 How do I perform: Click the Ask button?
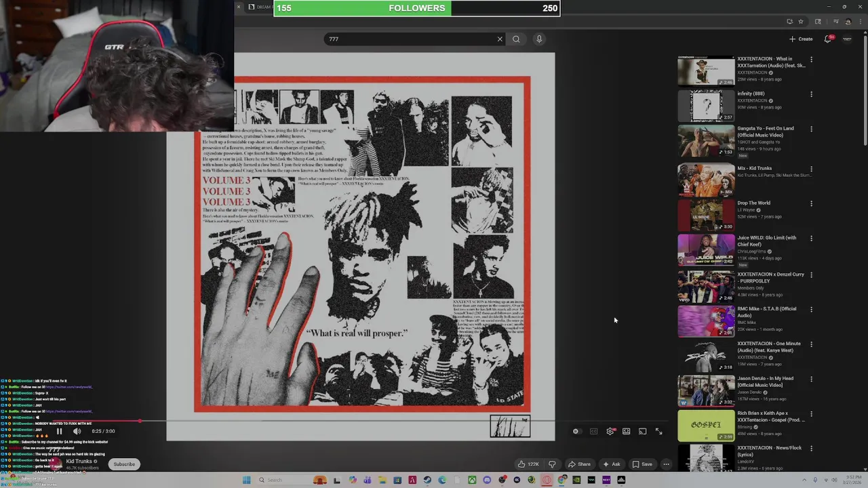point(611,464)
